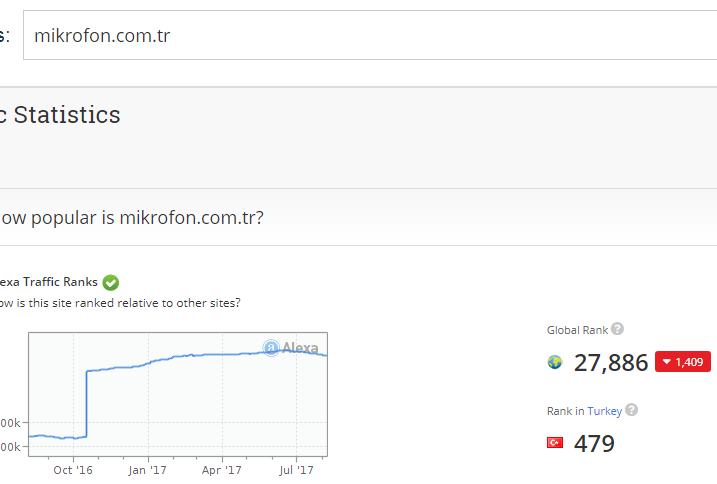Click the Jan '17 axis label
The height and width of the screenshot is (484, 717).
tap(147, 470)
